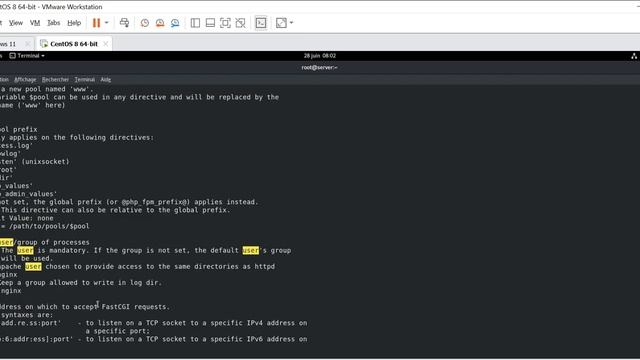Click the root@server terminal title bar
This screenshot has width=640, height=360.
coord(320,67)
